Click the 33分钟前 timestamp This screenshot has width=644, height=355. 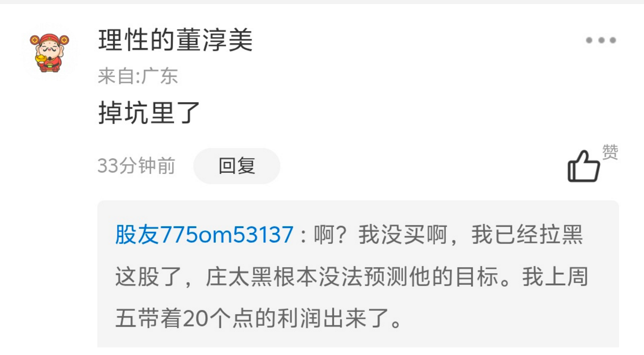point(136,166)
